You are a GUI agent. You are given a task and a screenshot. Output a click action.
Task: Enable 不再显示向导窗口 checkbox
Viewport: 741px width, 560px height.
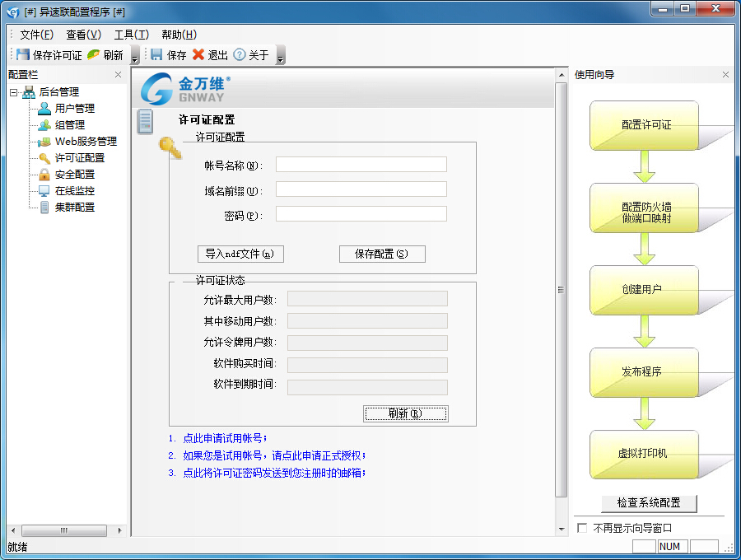583,527
